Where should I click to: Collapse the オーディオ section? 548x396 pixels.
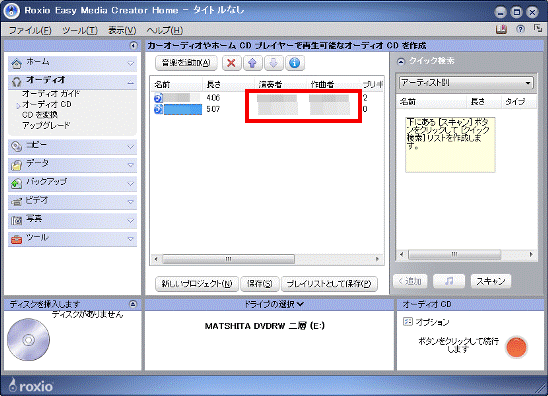click(x=130, y=82)
